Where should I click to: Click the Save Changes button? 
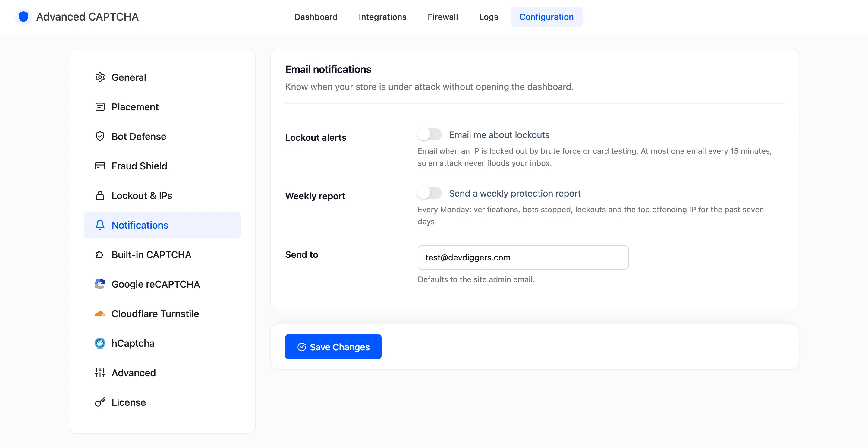tap(333, 347)
